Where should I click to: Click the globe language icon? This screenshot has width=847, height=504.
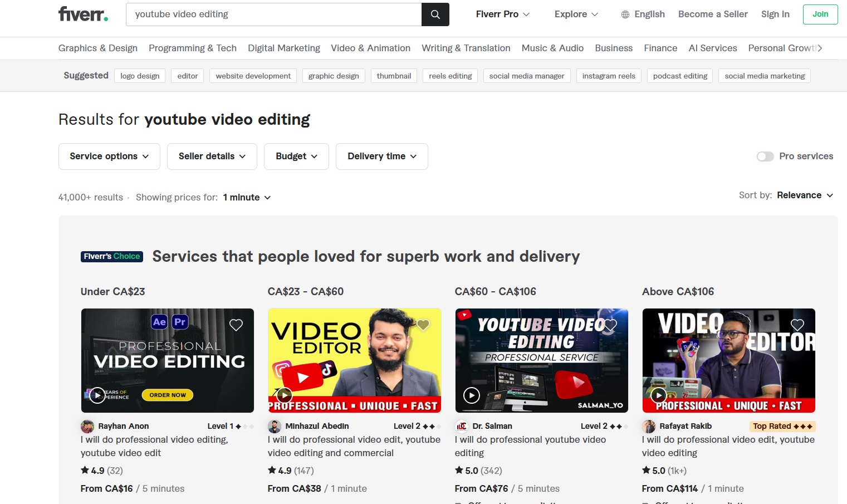point(625,14)
